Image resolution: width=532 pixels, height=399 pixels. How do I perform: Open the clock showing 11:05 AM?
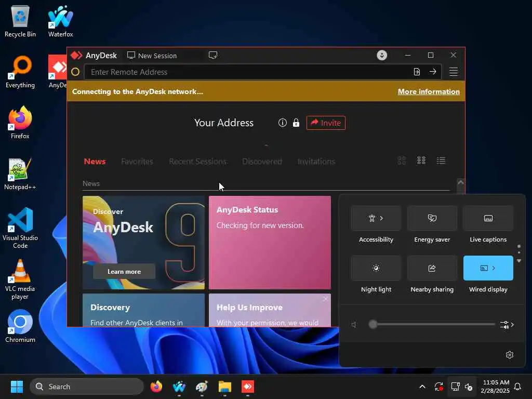495,387
